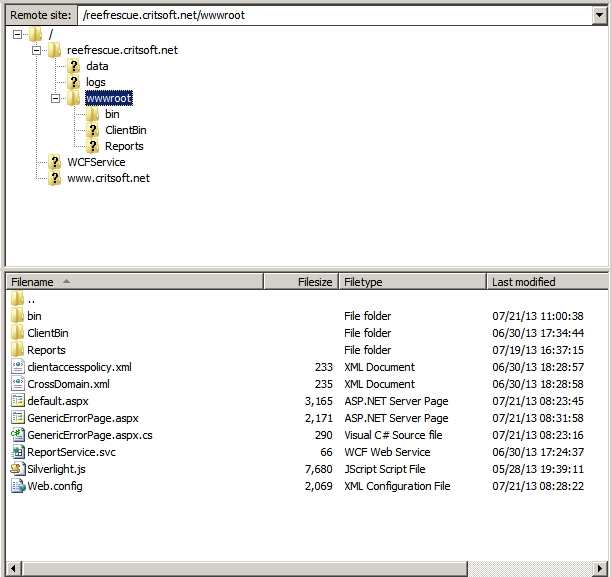The height and width of the screenshot is (577, 612).
Task: Select the root folder icon in tree
Action: click(x=35, y=34)
